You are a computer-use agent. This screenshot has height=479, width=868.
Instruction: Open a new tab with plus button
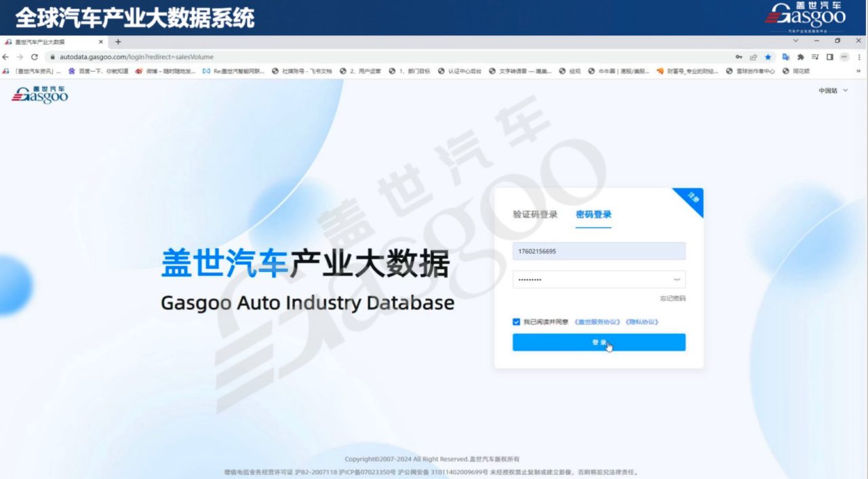[118, 41]
